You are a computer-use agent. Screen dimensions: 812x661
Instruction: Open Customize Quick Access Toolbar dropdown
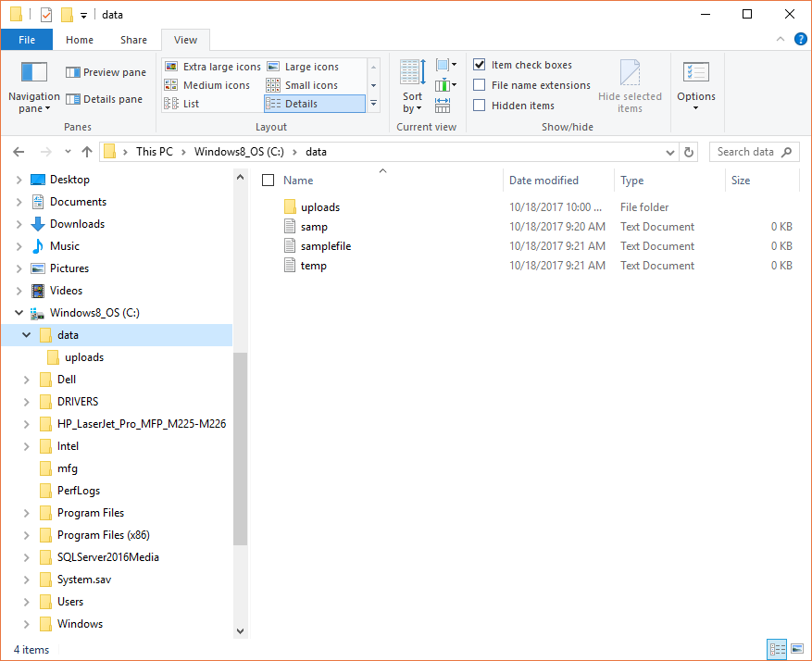[83, 16]
